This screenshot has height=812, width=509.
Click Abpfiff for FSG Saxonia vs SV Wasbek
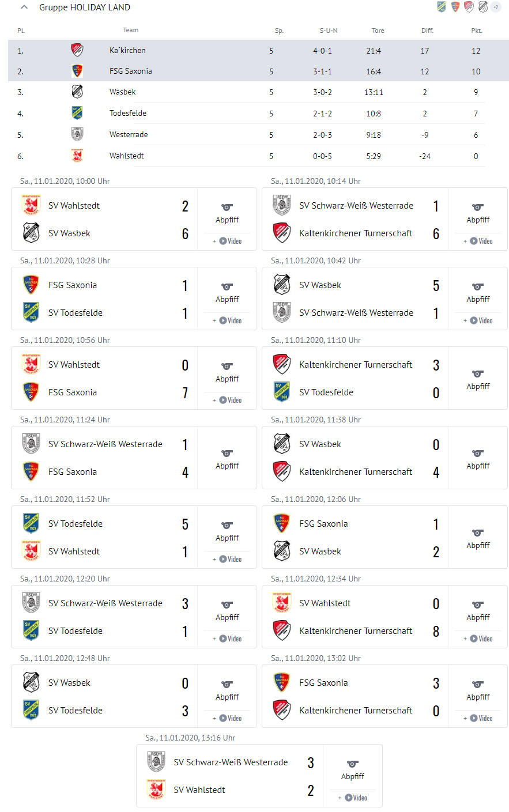[x=478, y=545]
